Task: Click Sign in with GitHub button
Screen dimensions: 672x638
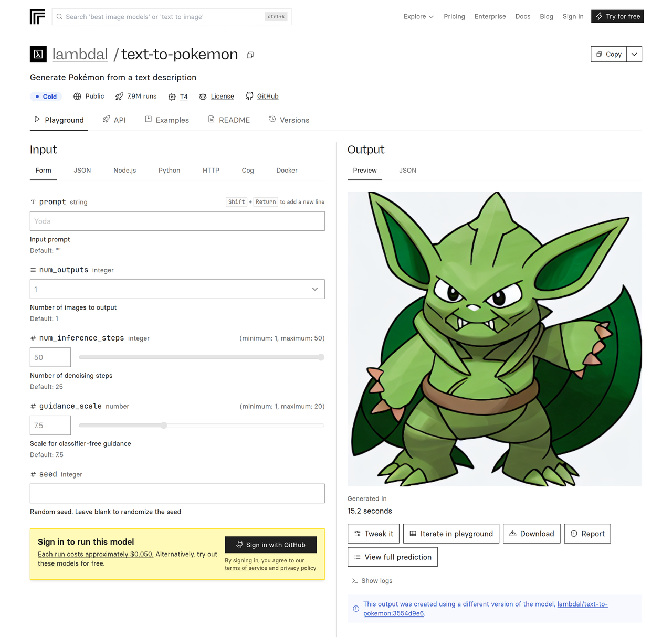Action: point(271,545)
